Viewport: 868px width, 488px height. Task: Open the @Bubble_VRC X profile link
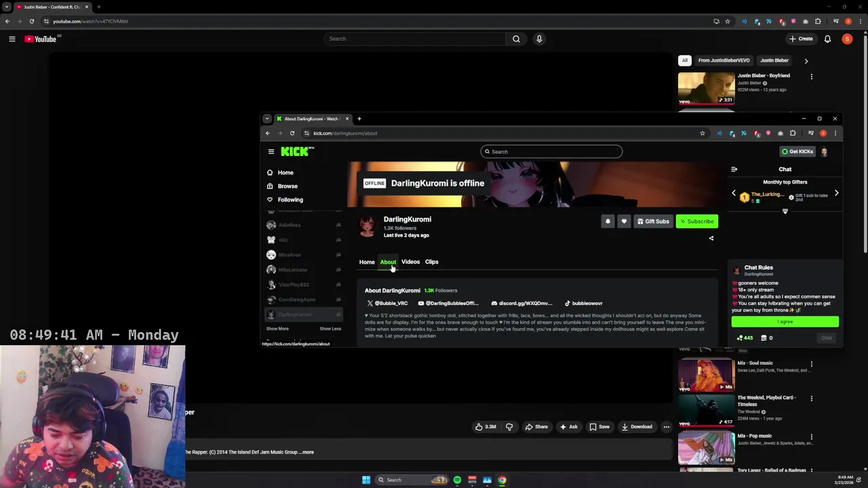click(x=388, y=304)
